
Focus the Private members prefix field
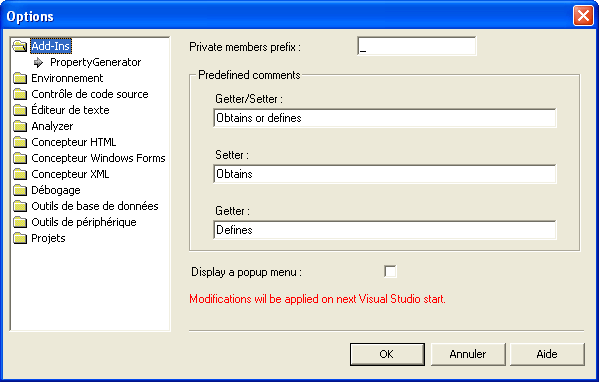pos(417,46)
